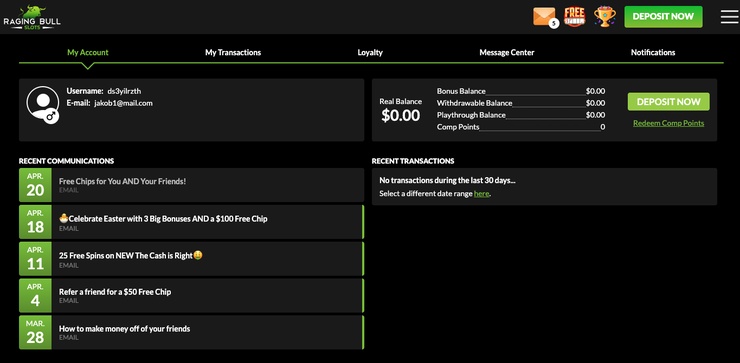Click the chick emoji in Easter email
The width and height of the screenshot is (740, 363).
[64, 218]
